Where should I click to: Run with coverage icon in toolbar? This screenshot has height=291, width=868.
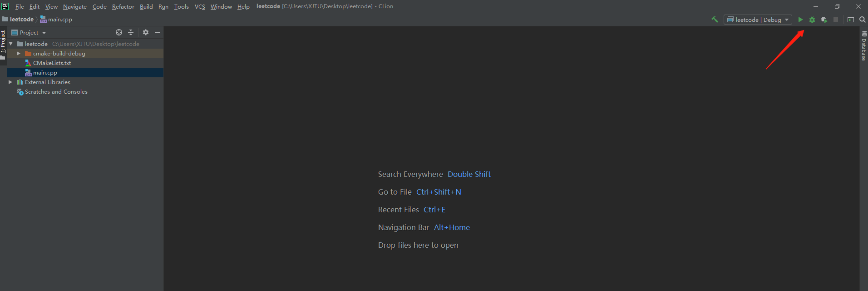(824, 20)
